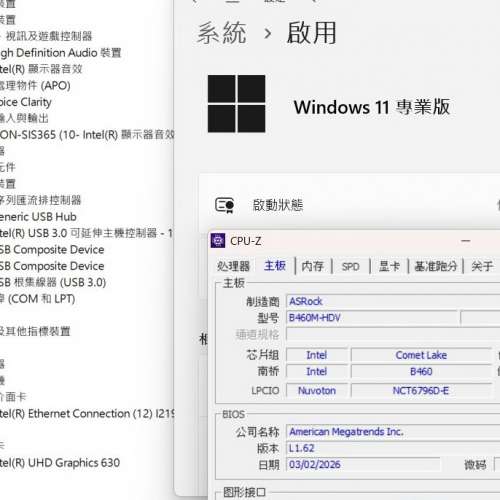Select the 視訊及遊戲控制器 category
Screen dimensions: 500x500
(49, 36)
